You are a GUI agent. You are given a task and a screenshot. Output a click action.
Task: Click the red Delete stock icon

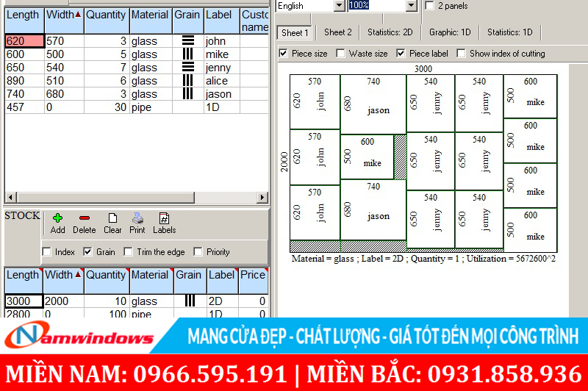[85, 218]
